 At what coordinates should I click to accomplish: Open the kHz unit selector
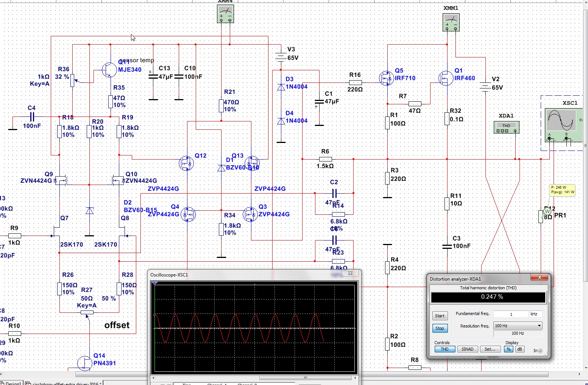535,314
